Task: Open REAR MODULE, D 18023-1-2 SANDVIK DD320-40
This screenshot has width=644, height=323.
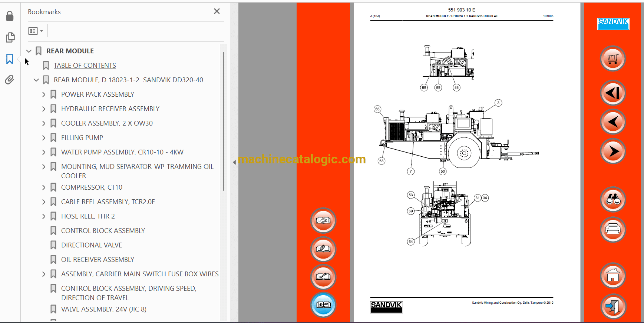Action: pos(128,80)
